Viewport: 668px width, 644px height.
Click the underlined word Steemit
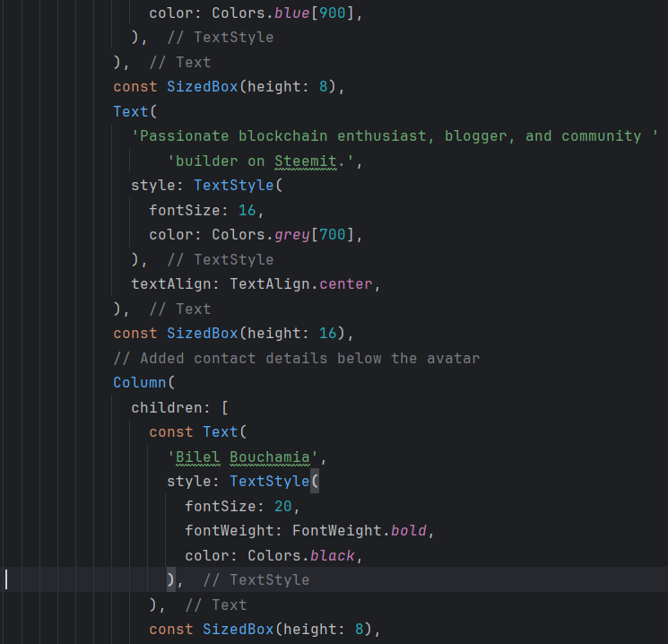pos(306,161)
